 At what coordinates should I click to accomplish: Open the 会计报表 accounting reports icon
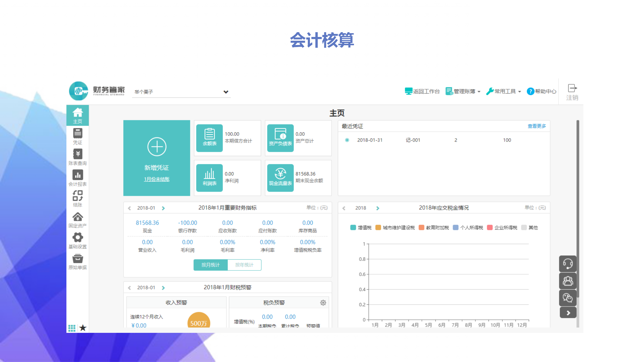click(77, 178)
